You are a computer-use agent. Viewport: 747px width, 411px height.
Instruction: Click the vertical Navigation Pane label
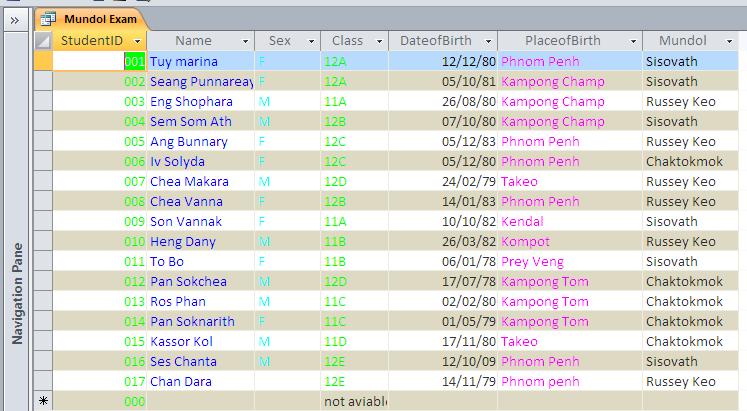coord(17,293)
